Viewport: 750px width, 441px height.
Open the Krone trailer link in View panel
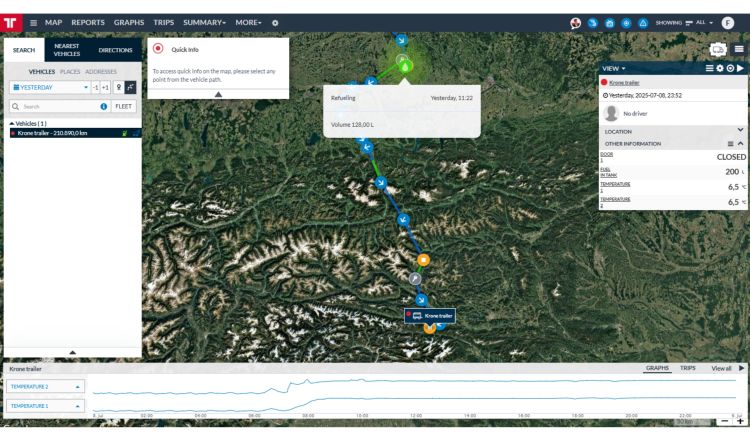point(624,83)
